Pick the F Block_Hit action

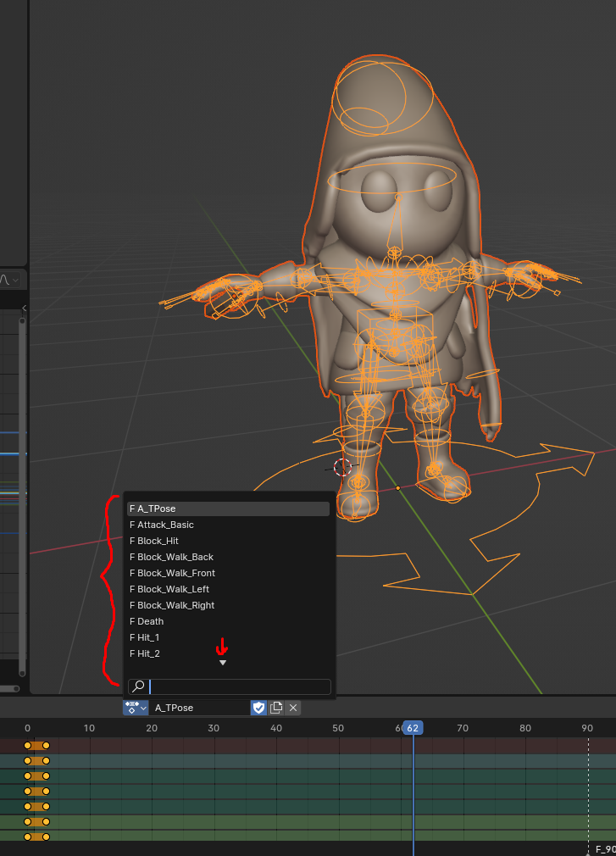[x=228, y=541]
